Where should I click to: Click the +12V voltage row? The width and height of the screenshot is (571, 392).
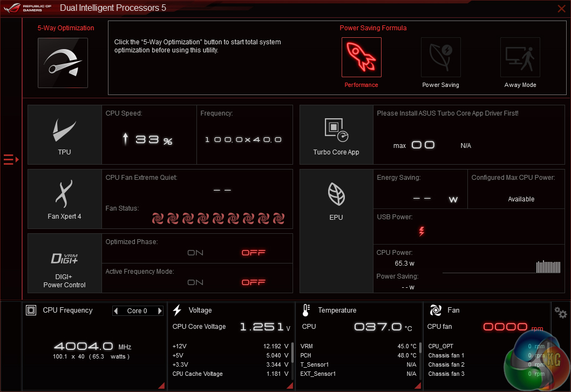[230, 346]
